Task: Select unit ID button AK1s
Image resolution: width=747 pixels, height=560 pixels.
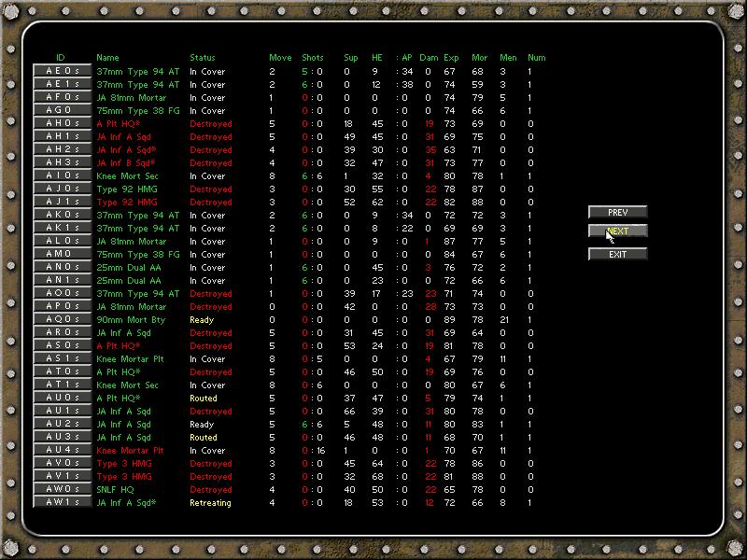Action: click(62, 228)
